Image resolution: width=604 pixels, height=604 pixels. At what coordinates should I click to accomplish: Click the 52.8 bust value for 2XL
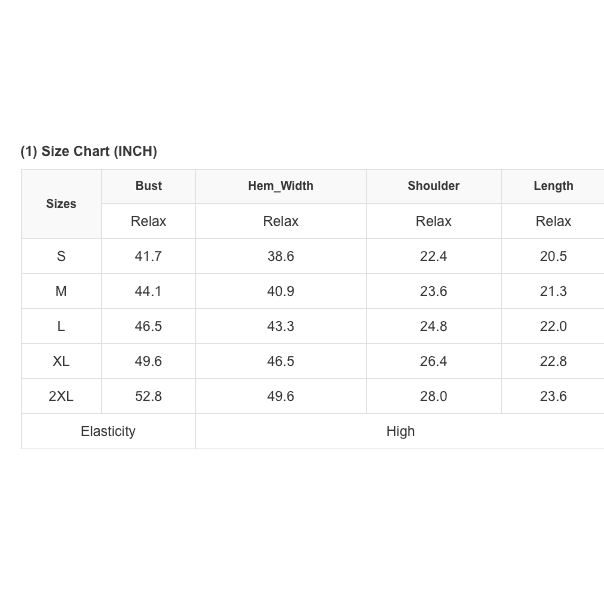[x=148, y=396]
